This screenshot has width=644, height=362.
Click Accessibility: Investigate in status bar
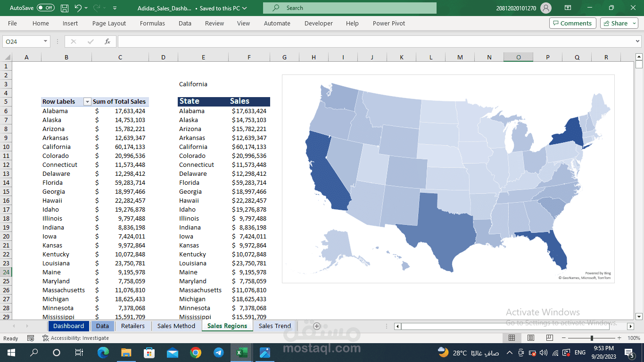click(x=75, y=338)
